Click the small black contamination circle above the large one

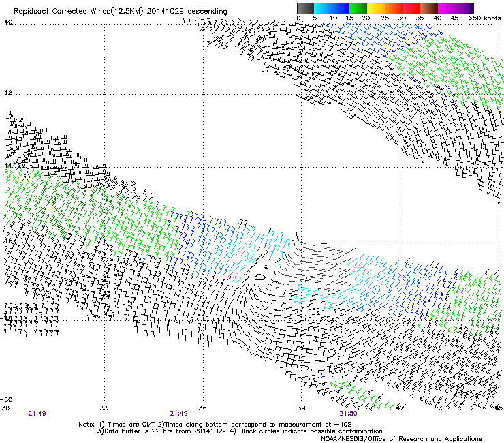pyautogui.click(x=266, y=266)
